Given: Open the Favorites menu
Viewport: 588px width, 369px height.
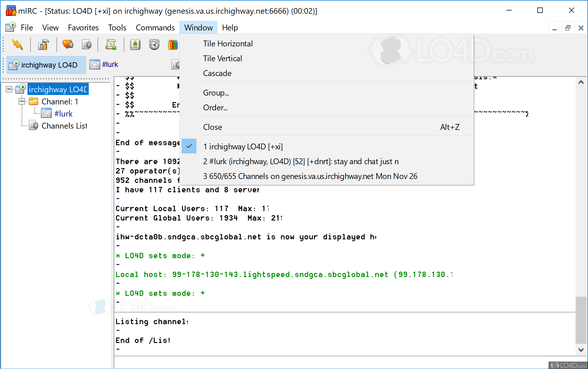Looking at the screenshot, I should (83, 27).
